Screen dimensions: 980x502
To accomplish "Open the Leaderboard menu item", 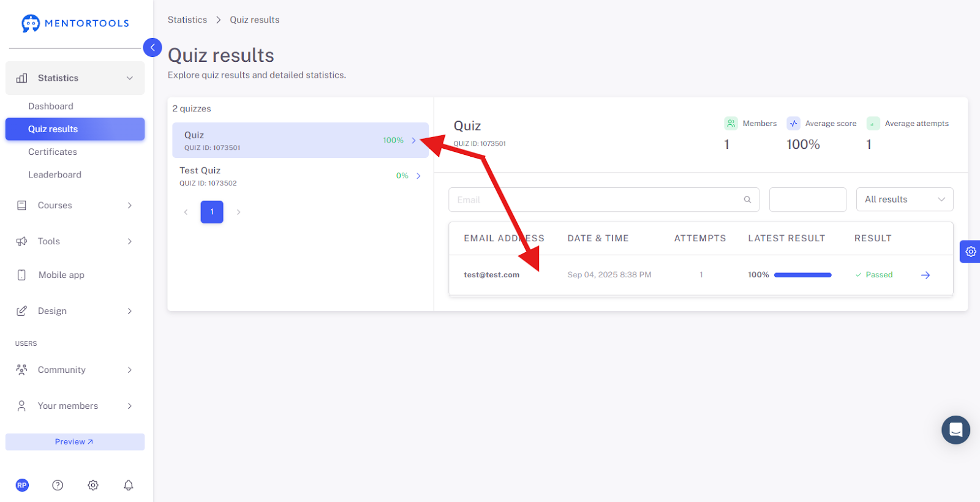I will pyautogui.click(x=55, y=174).
